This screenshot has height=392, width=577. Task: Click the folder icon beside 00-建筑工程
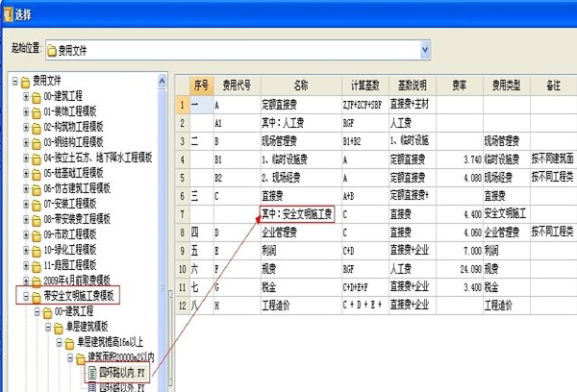pos(36,96)
